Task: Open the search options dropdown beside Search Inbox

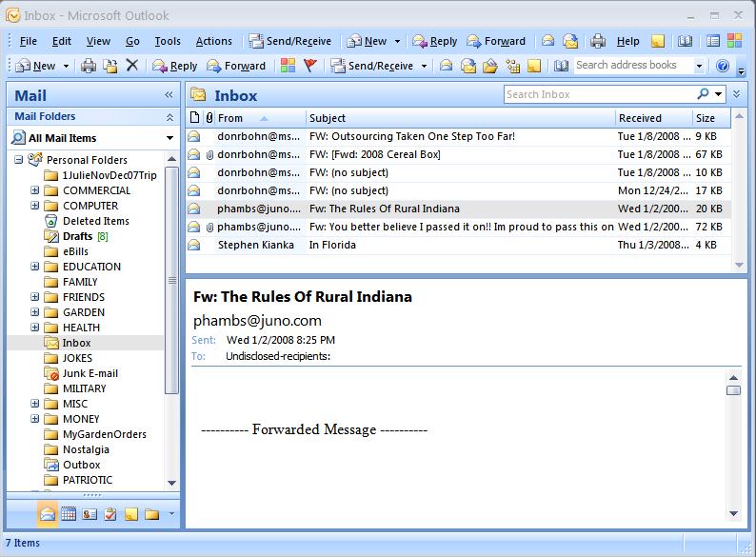Action: tap(719, 94)
